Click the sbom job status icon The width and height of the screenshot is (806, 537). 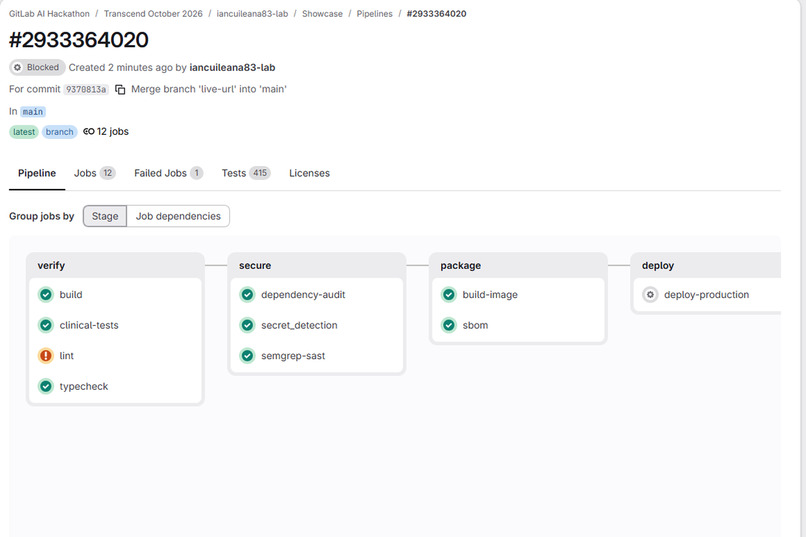point(449,325)
